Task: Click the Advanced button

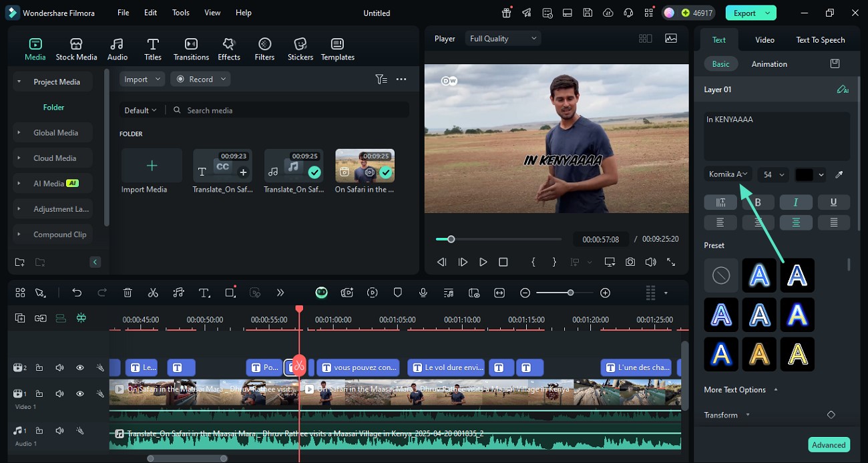Action: (x=829, y=445)
